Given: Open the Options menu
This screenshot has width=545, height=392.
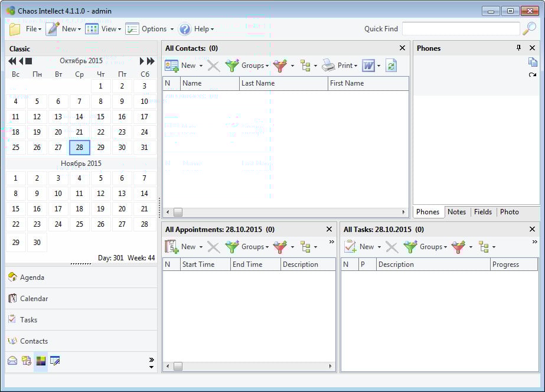Looking at the screenshot, I should [x=149, y=29].
